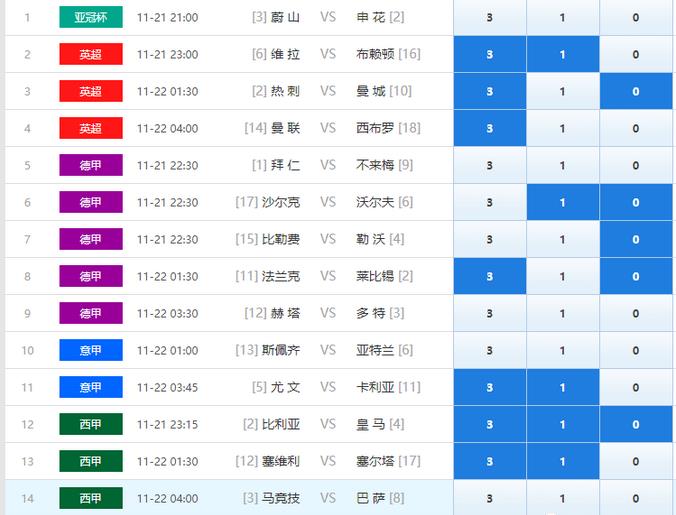The width and height of the screenshot is (676, 515).
Task: Select the 1 option for 曼联 vs 西布罗
Action: (563, 128)
